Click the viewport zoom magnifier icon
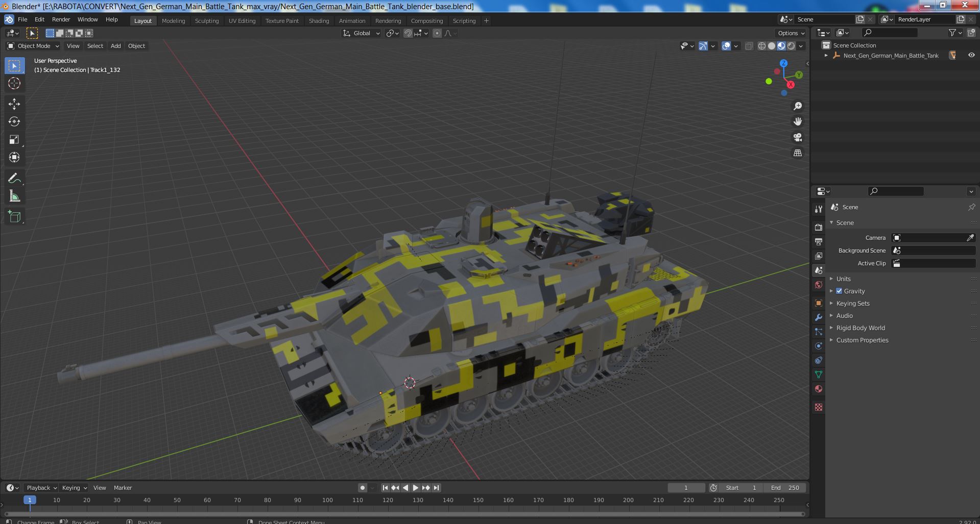The width and height of the screenshot is (980, 524). (798, 106)
